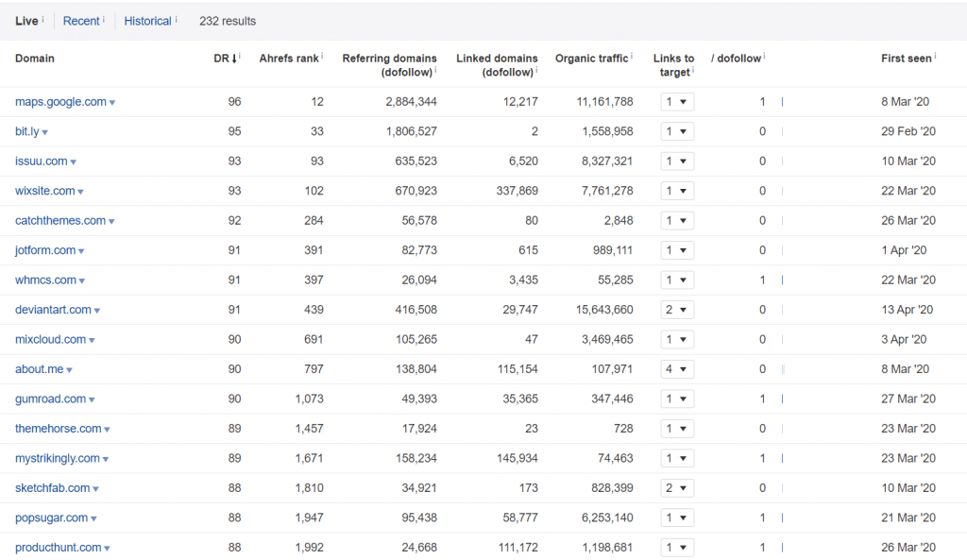The height and width of the screenshot is (560, 967).
Task: Sort by / dofollow column header
Action: (736, 59)
